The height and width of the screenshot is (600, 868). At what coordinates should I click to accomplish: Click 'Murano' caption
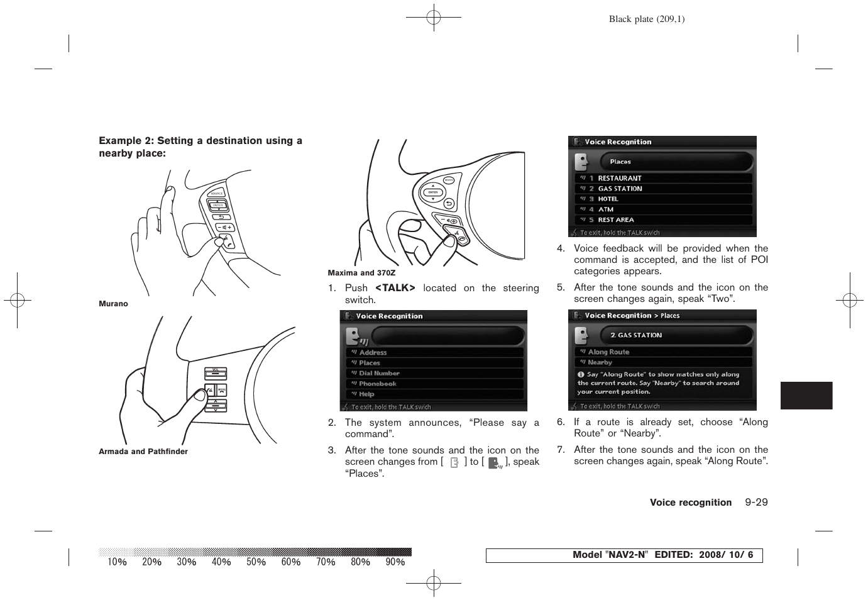coord(113,304)
